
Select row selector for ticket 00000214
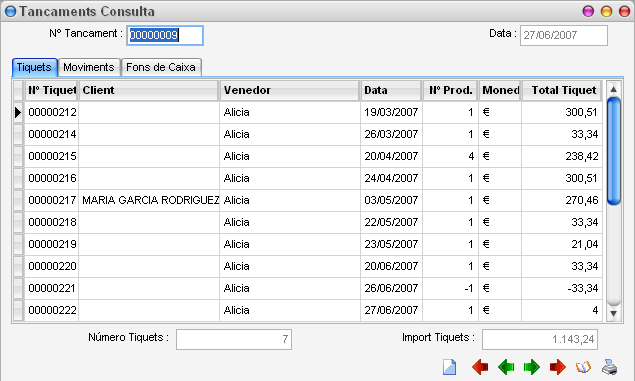coord(18,134)
